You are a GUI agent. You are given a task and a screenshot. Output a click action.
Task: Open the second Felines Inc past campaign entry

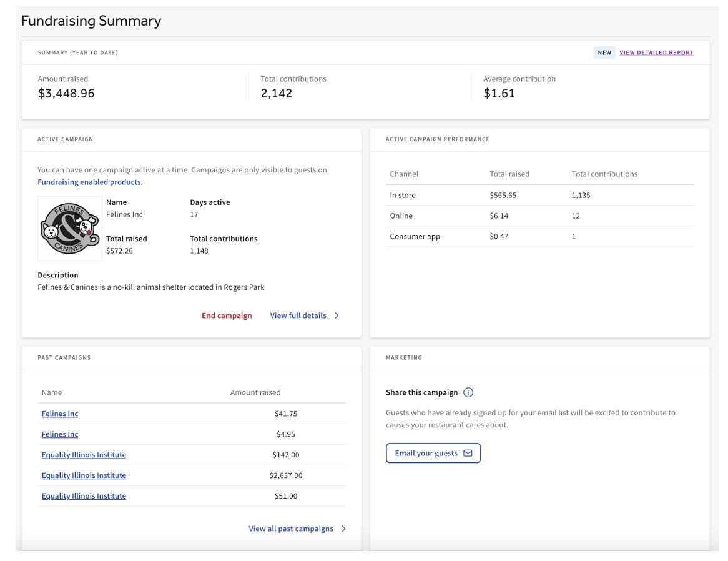coord(59,434)
